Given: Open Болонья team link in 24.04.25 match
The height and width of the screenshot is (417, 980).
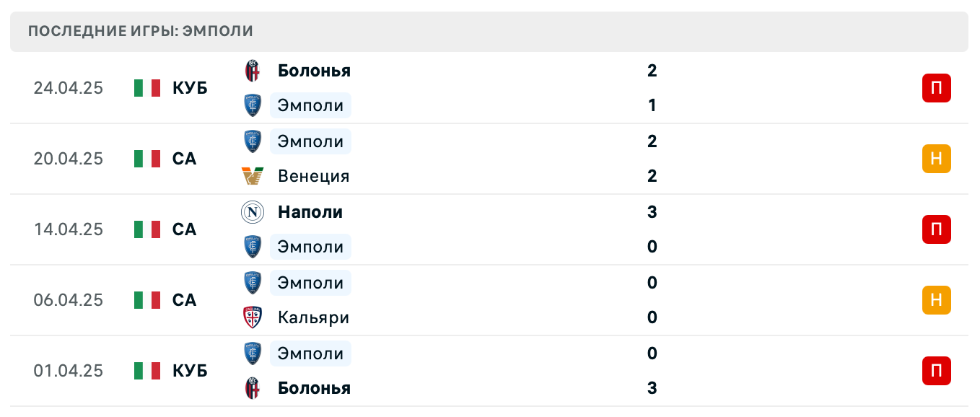Looking at the screenshot, I should coord(314,71).
